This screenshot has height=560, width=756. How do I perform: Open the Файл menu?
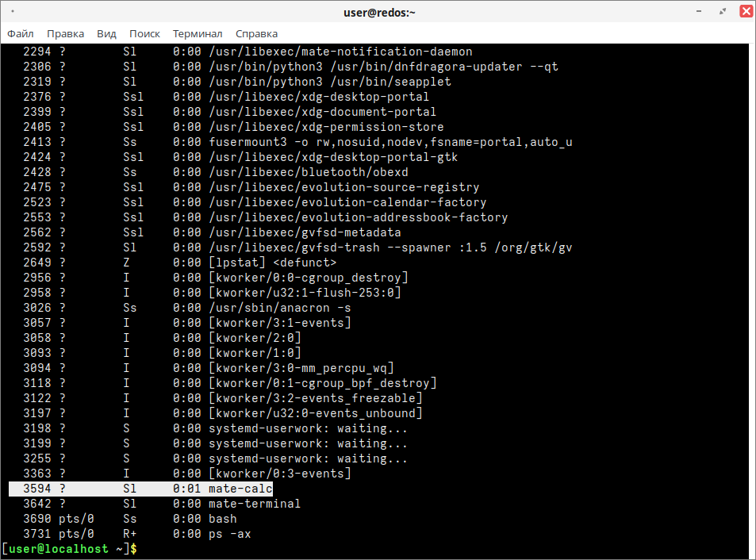point(21,33)
